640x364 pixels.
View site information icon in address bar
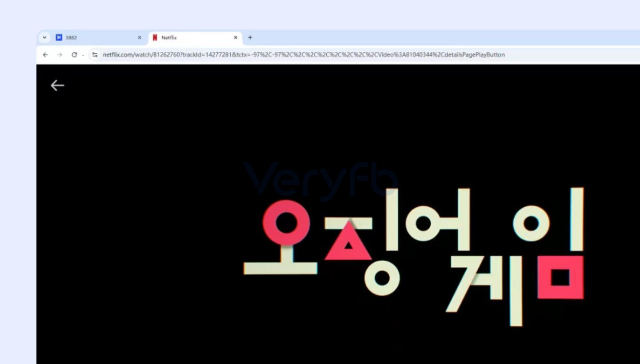95,55
